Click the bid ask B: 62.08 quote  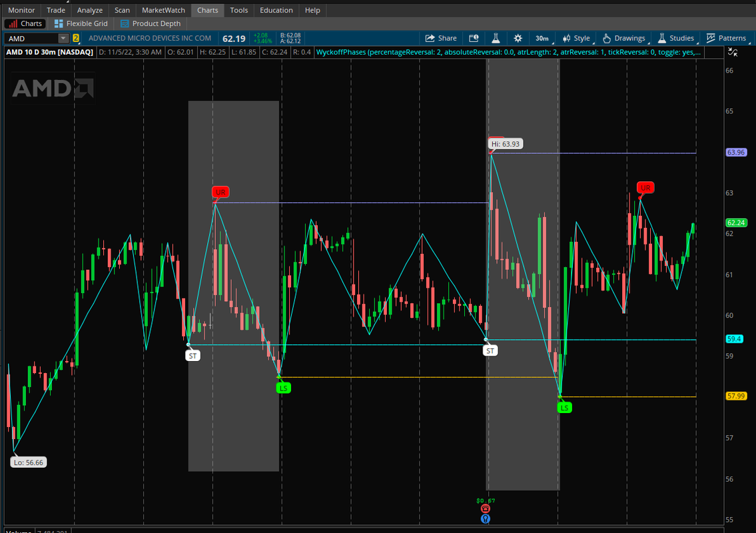tap(290, 36)
